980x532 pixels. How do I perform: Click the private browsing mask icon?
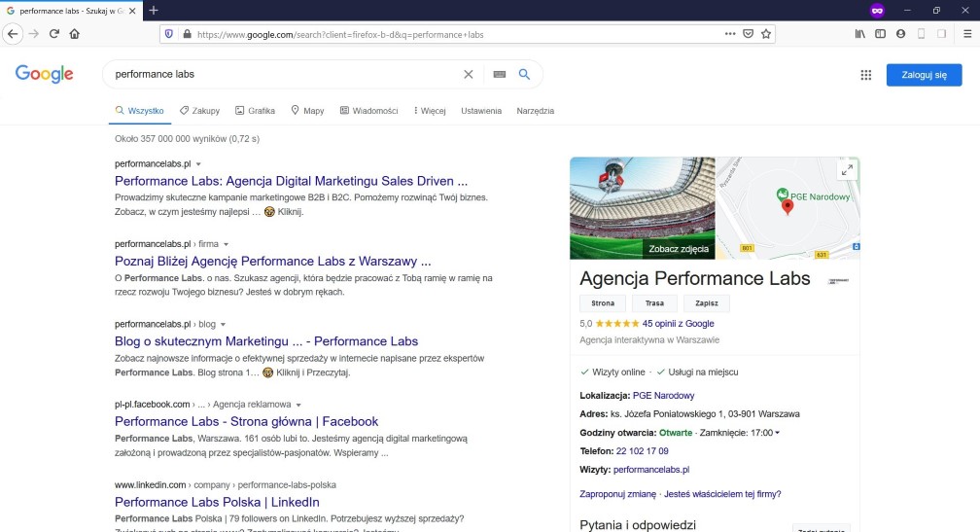coord(878,11)
